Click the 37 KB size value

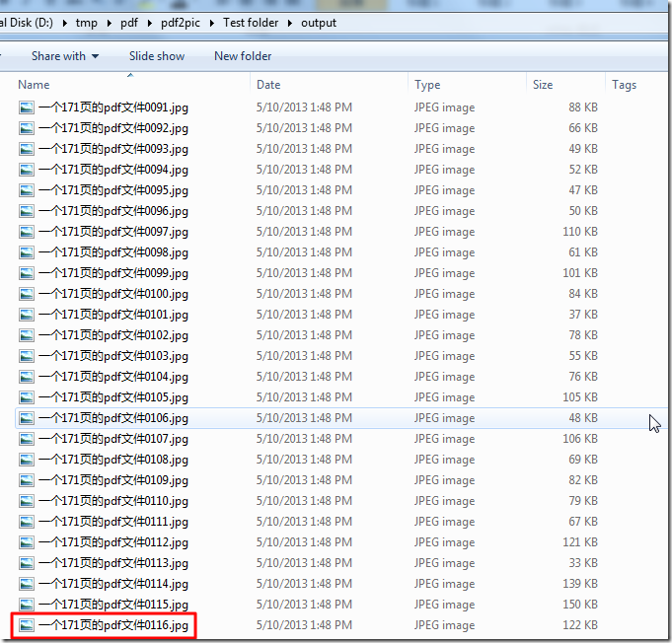[583, 315]
